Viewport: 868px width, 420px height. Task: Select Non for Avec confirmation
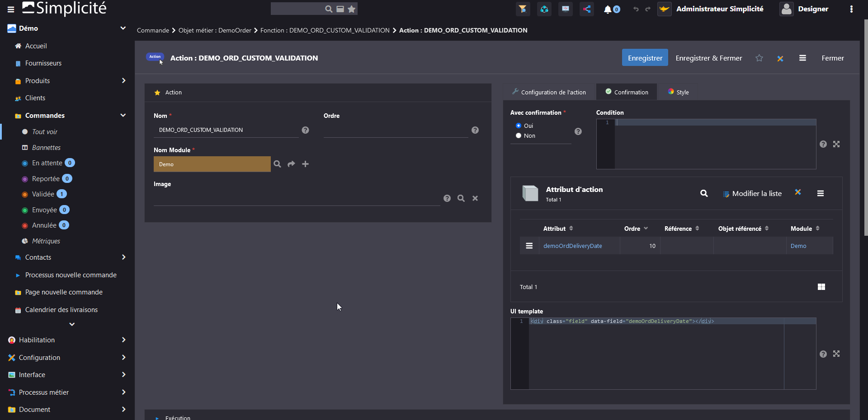click(x=519, y=135)
